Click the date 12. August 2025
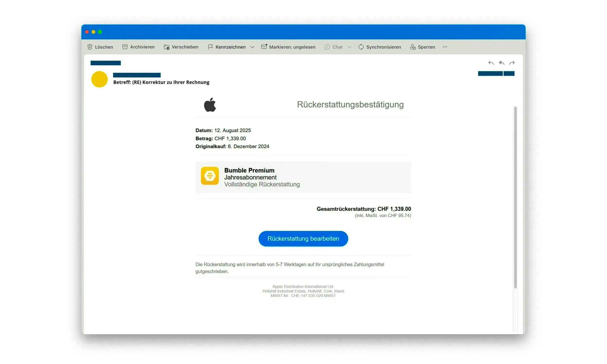Image resolution: width=607 pixels, height=364 pixels. [x=233, y=130]
